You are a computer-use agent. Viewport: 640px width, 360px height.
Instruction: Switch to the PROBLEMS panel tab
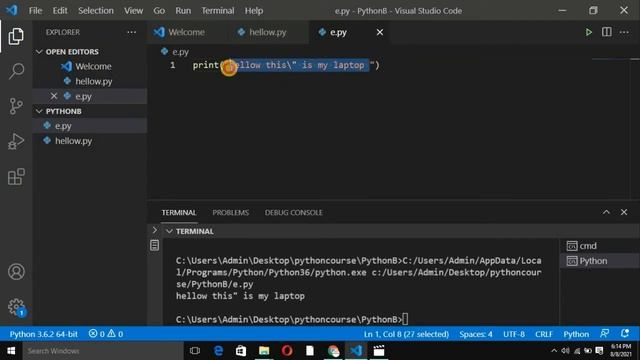[x=231, y=213]
